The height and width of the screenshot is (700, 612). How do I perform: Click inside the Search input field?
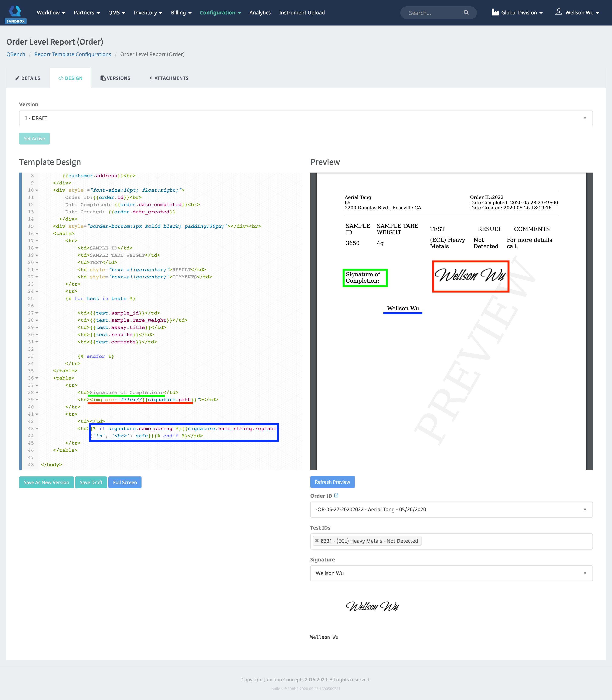tap(430, 13)
